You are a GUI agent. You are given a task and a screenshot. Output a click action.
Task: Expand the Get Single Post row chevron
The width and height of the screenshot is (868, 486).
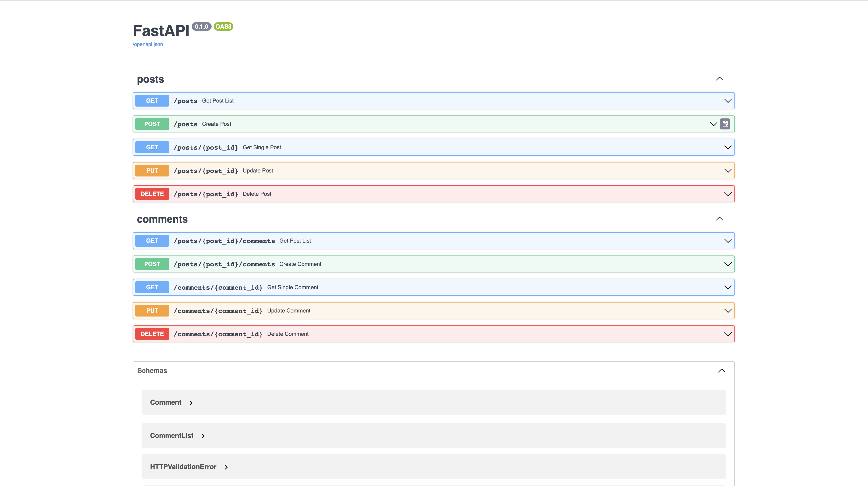click(x=728, y=147)
